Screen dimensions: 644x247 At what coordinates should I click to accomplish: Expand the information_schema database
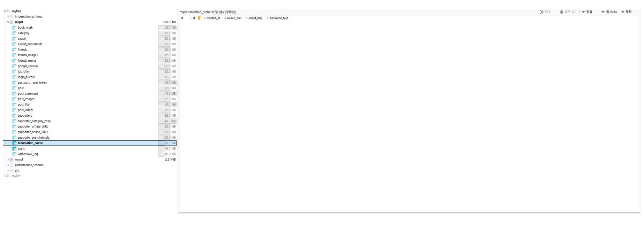tap(8, 17)
